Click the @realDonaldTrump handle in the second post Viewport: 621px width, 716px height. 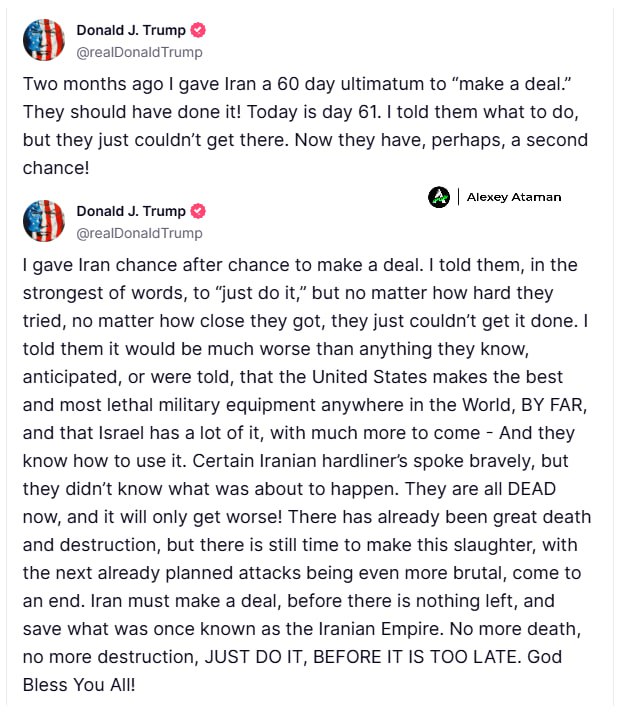point(139,233)
